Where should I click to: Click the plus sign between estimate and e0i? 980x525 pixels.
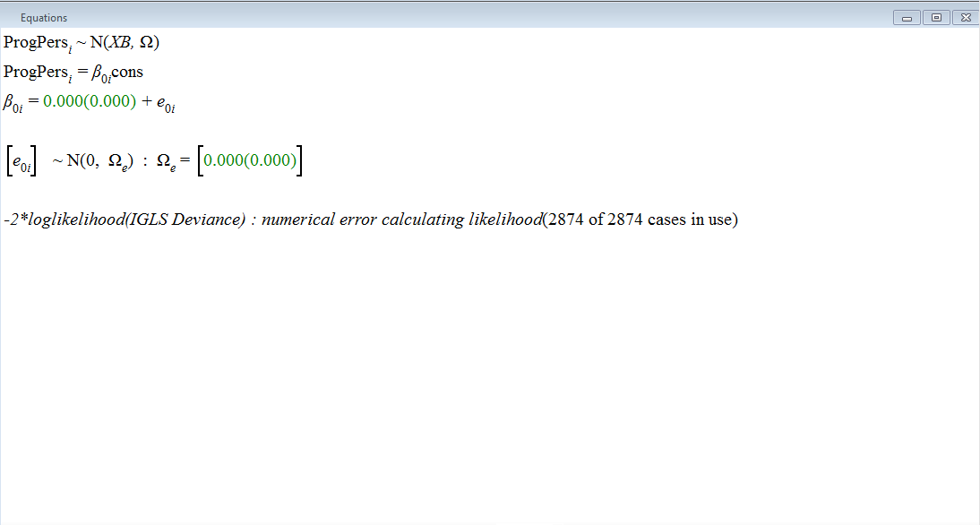point(147,102)
